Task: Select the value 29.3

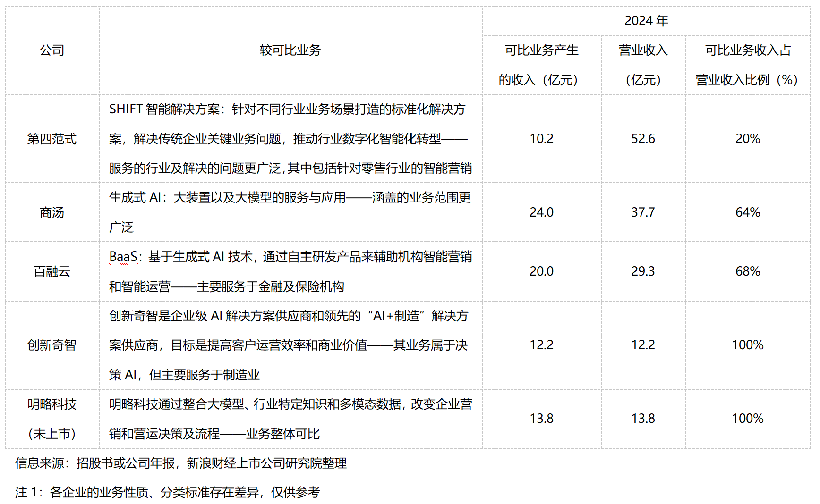Action: click(643, 271)
